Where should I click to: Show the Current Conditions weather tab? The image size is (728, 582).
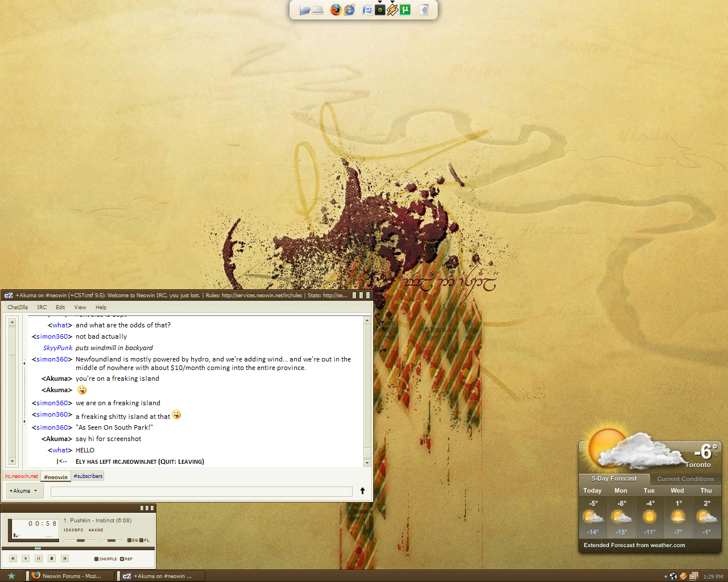[x=685, y=479]
